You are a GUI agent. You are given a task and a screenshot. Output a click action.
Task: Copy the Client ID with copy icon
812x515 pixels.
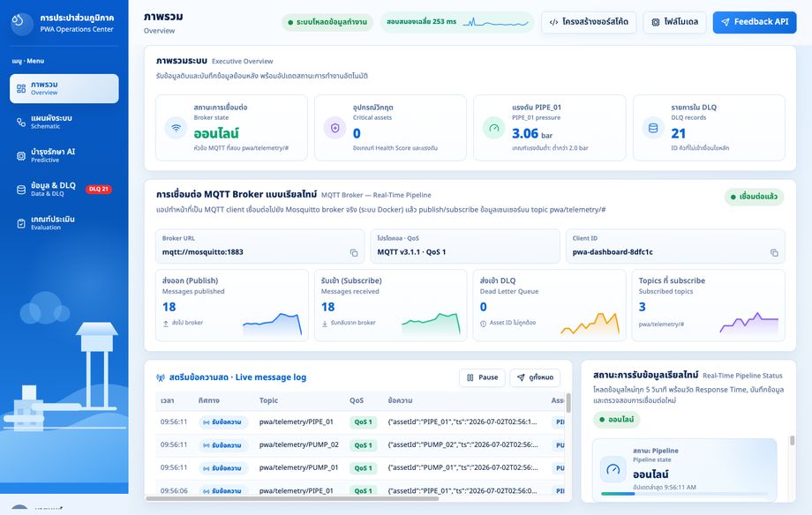click(774, 252)
